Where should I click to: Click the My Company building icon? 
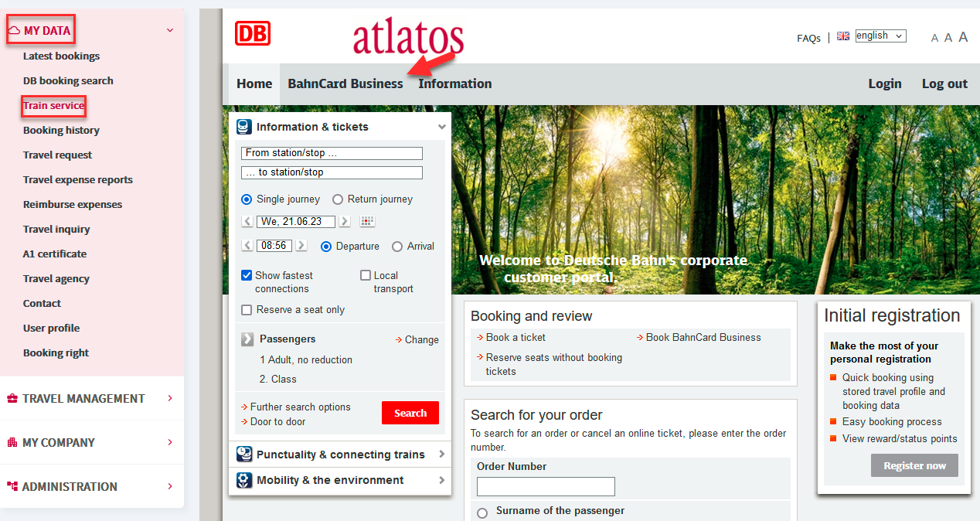pyautogui.click(x=12, y=443)
